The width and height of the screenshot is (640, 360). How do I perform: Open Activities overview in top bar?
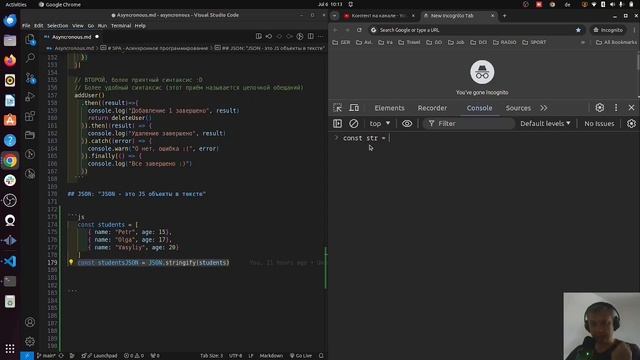[x=16, y=4]
